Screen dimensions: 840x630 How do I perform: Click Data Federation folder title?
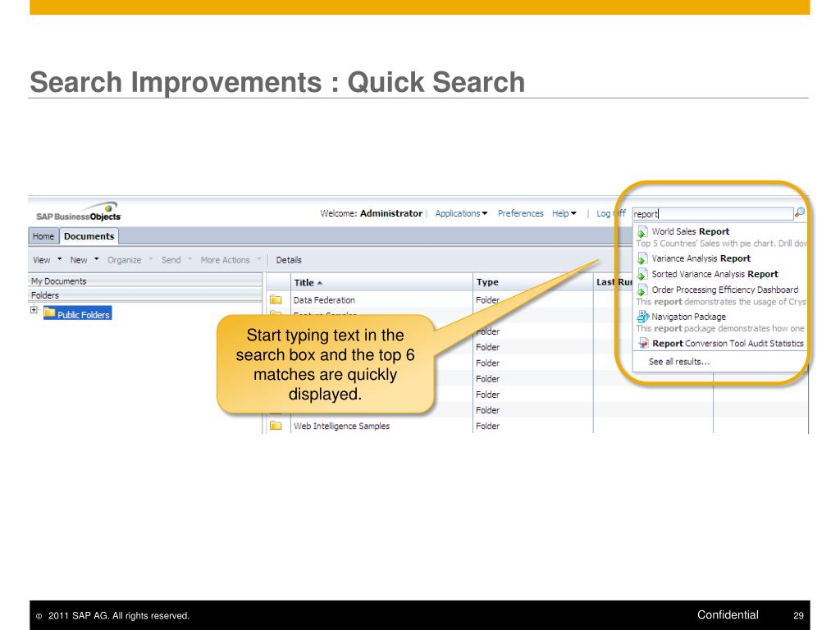pos(324,300)
